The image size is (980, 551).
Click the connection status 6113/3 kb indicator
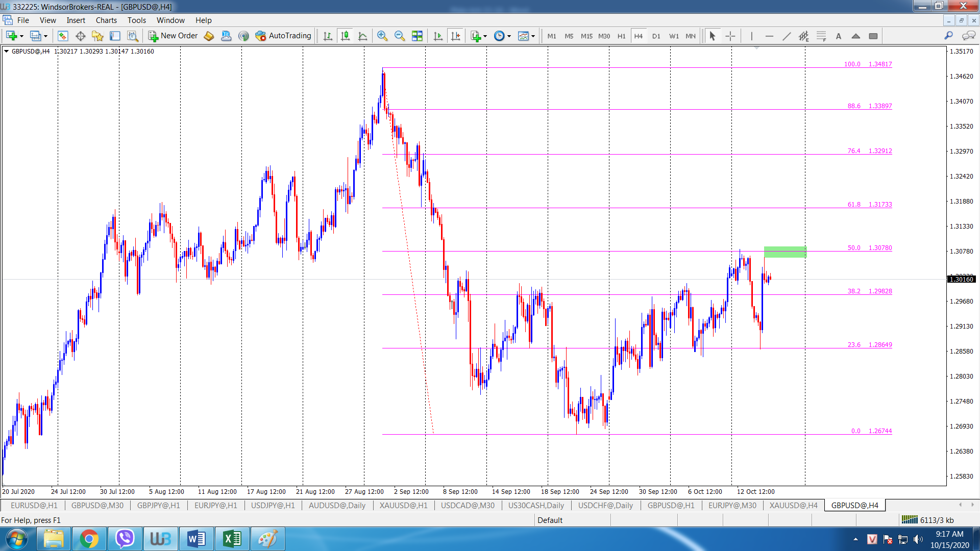[x=927, y=520]
